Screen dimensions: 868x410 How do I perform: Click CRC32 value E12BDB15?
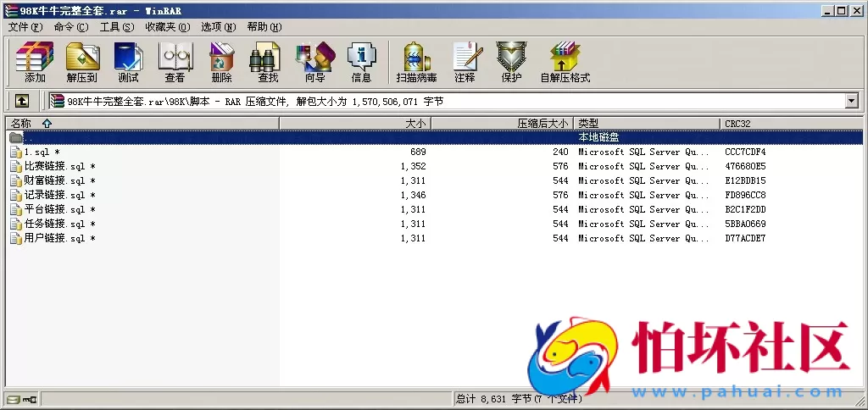tap(745, 181)
